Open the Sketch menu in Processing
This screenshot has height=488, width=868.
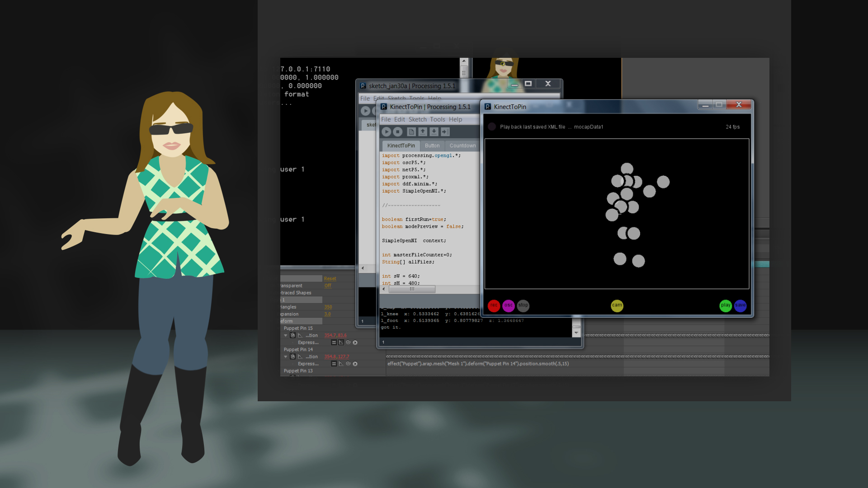pos(417,119)
